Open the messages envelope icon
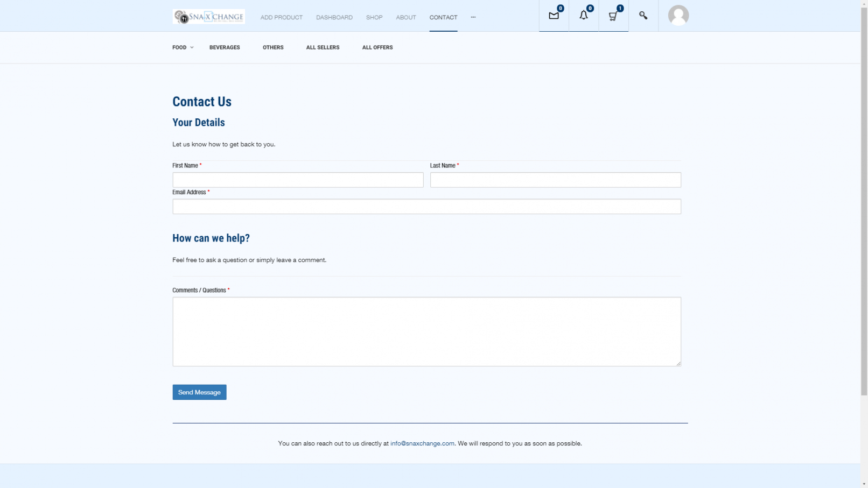868x488 pixels. (x=554, y=16)
